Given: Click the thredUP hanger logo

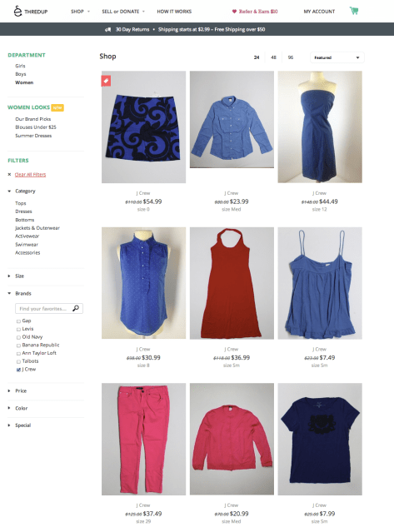Looking at the screenshot, I should [17, 11].
